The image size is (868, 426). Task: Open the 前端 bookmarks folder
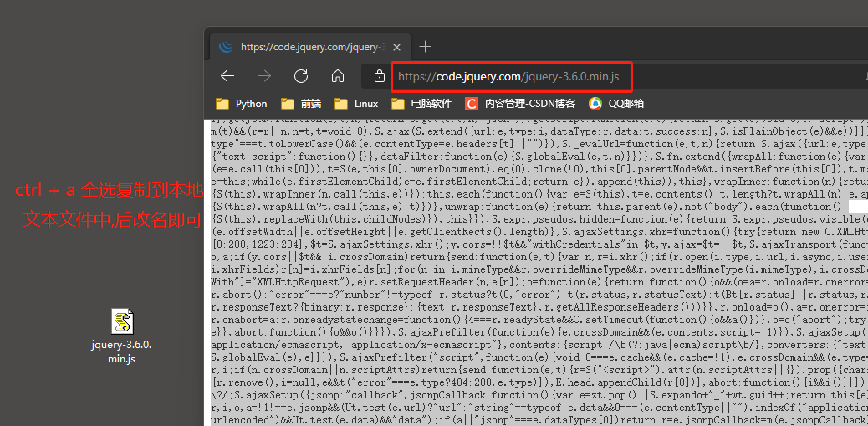(x=300, y=104)
